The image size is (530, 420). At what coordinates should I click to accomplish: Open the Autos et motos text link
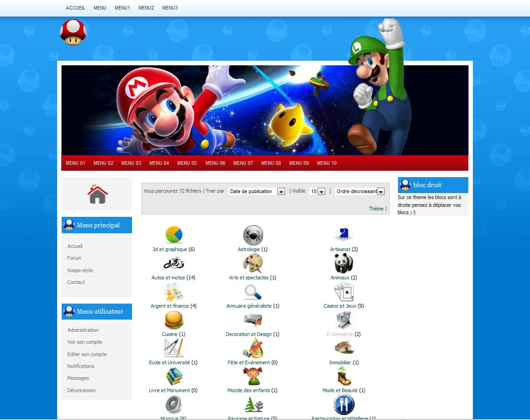click(x=168, y=278)
